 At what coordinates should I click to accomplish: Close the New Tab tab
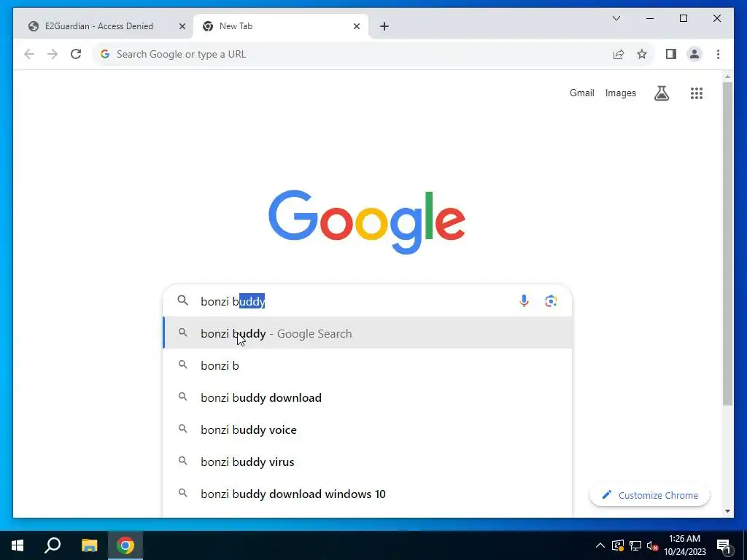click(356, 27)
